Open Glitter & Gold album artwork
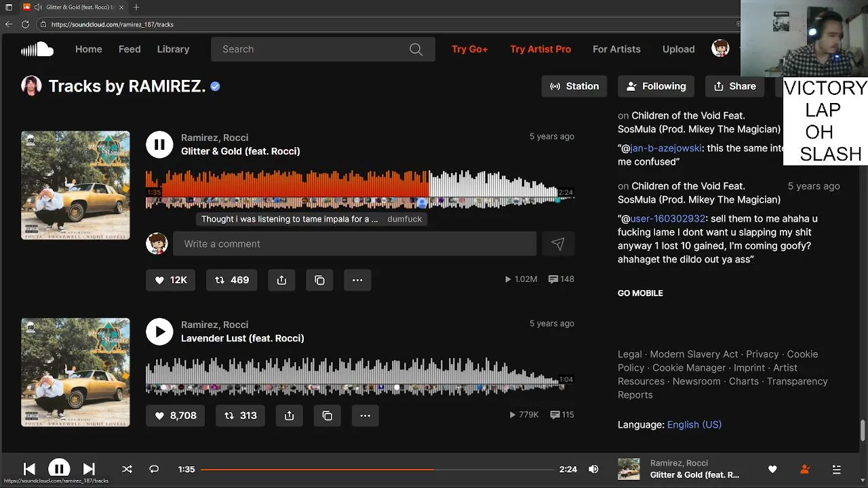The image size is (868, 488). [75, 185]
